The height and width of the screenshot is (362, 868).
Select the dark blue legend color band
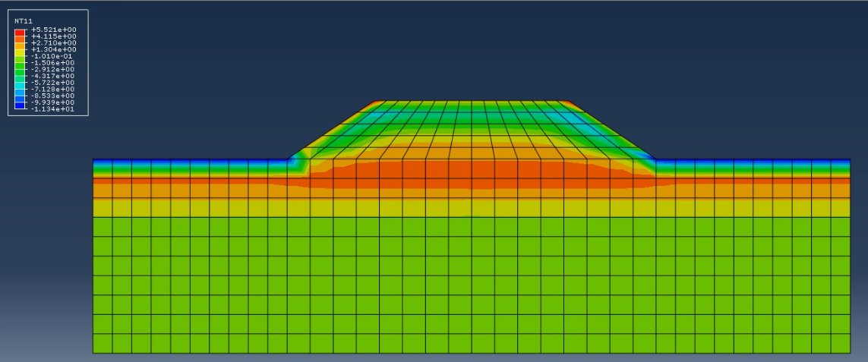click(20, 105)
